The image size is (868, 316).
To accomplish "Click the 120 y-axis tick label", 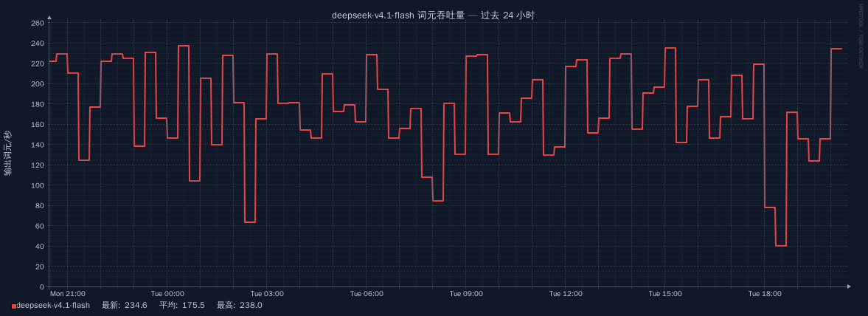I will (x=38, y=165).
